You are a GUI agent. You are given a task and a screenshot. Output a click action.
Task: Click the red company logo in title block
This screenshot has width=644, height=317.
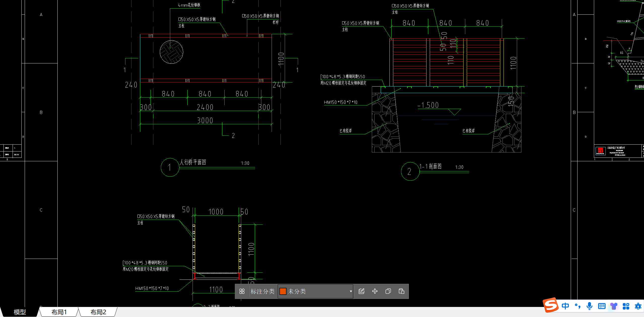click(600, 151)
